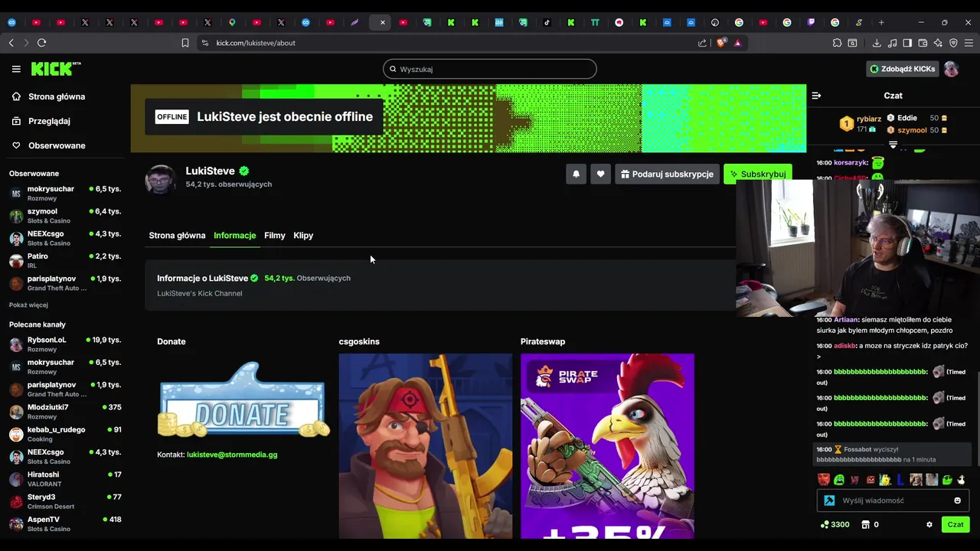Screen dimensions: 980x551
Task: Open recommended channel Steryd3
Action: pyautogui.click(x=65, y=501)
